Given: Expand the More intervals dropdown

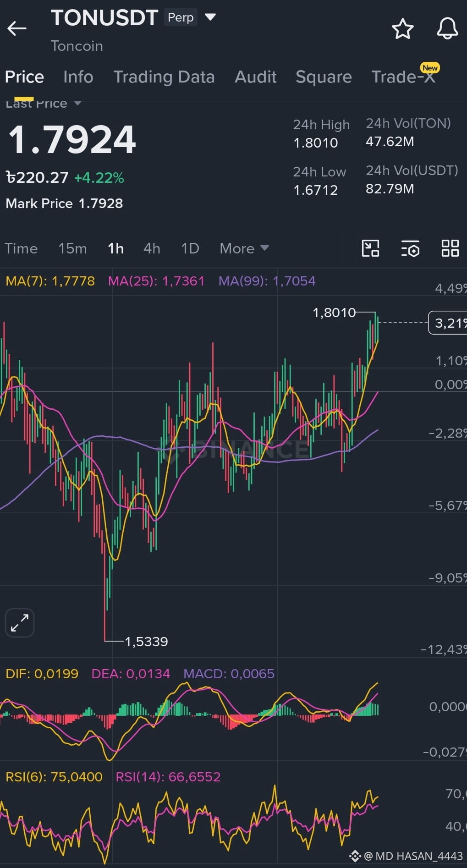Looking at the screenshot, I should coord(244,248).
